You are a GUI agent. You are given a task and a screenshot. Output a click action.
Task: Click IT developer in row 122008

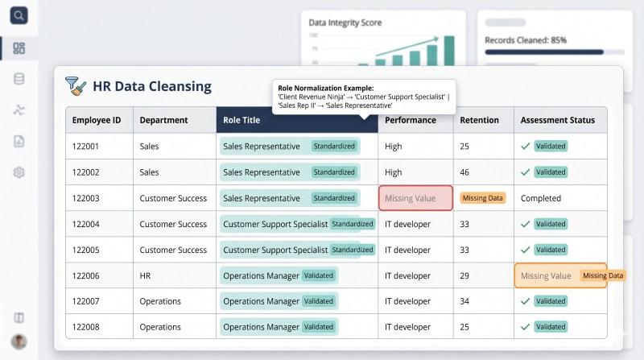408,327
